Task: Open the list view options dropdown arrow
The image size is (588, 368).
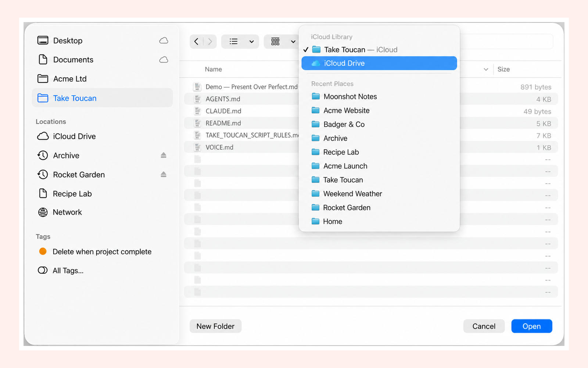Action: (252, 42)
